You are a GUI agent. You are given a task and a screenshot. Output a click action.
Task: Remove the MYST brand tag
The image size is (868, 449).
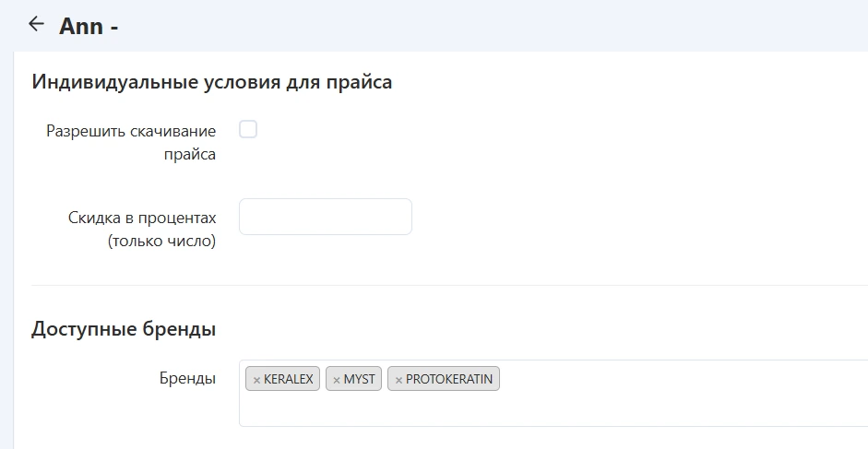tap(337, 380)
